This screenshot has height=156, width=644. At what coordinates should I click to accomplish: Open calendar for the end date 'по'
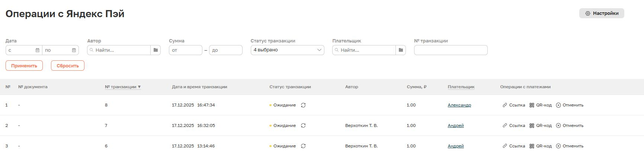click(x=74, y=50)
